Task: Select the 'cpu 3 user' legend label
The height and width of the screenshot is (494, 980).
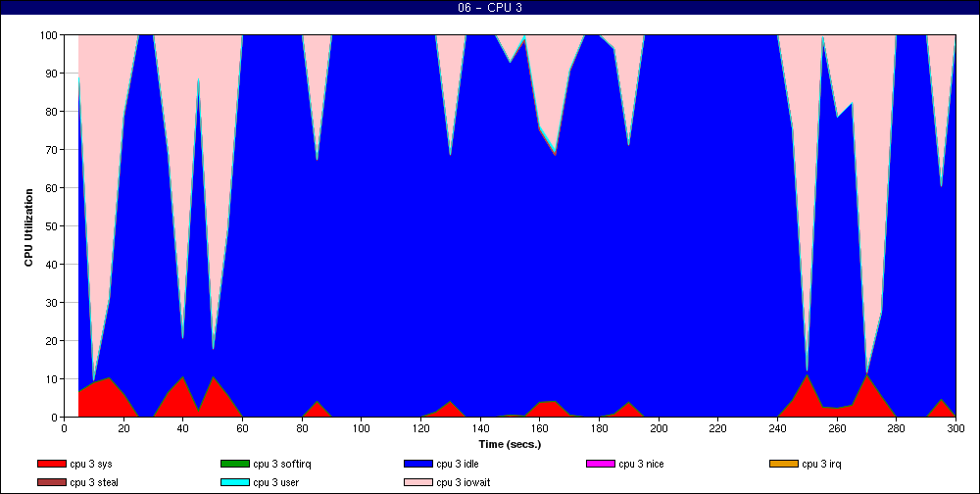Action: point(277,483)
